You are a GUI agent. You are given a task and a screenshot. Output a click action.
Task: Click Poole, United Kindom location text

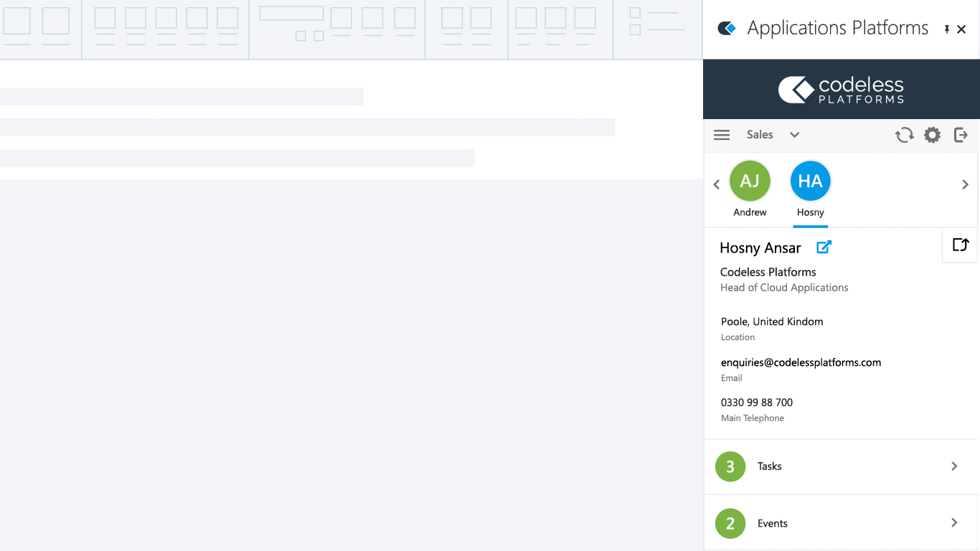(772, 321)
